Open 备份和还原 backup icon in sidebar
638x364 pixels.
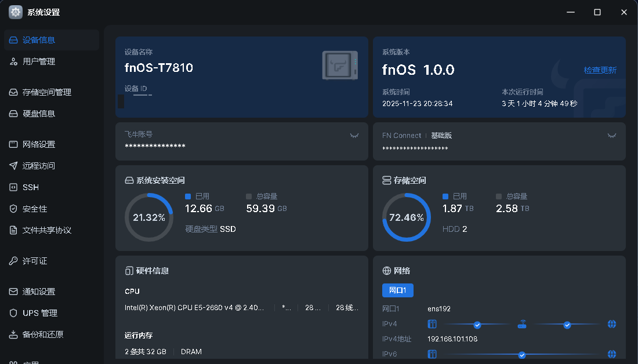(13, 334)
